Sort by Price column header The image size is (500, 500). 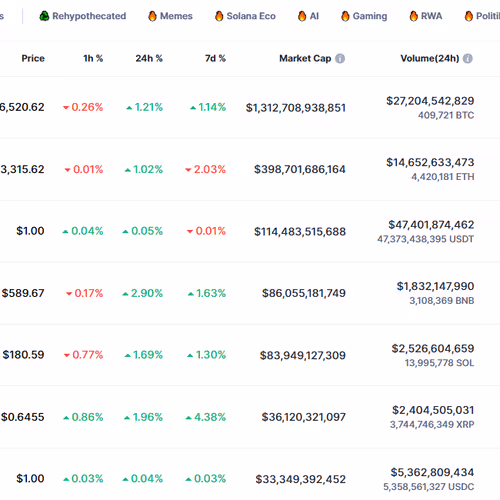click(33, 58)
